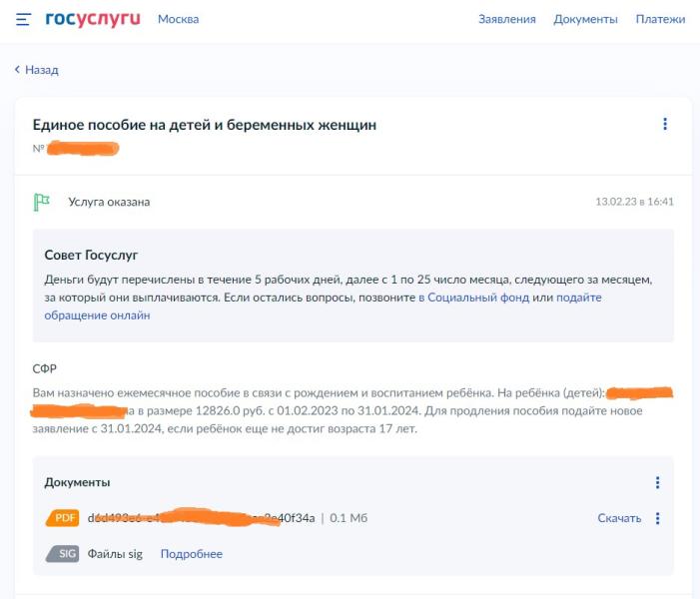Open the Платежи menu item
Viewport: 700px width, 599px height.
click(660, 19)
